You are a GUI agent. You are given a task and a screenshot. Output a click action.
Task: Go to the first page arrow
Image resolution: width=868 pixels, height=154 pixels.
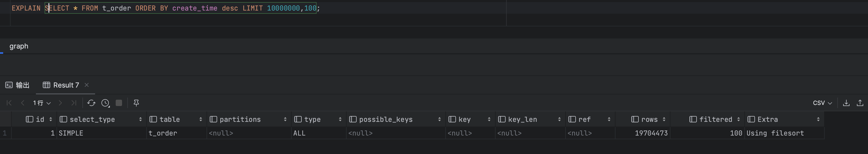coord(9,103)
